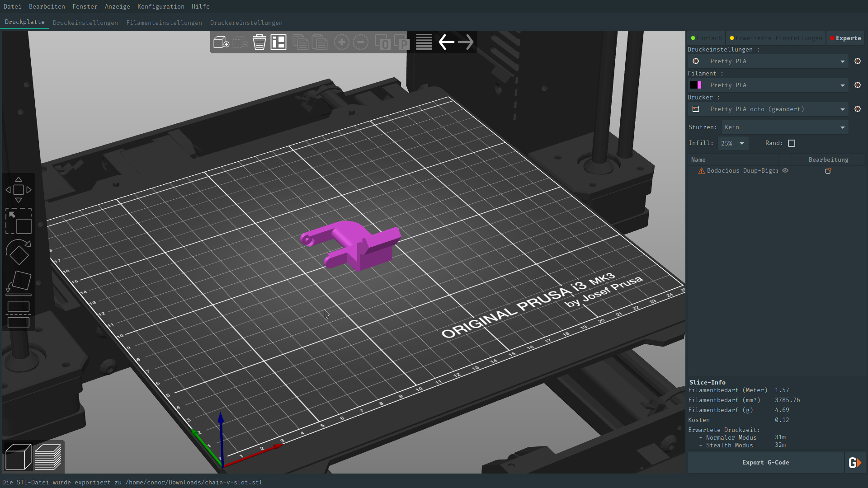The image size is (868, 488).
Task: Open the Stützen Kein dropdown
Action: pos(784,127)
